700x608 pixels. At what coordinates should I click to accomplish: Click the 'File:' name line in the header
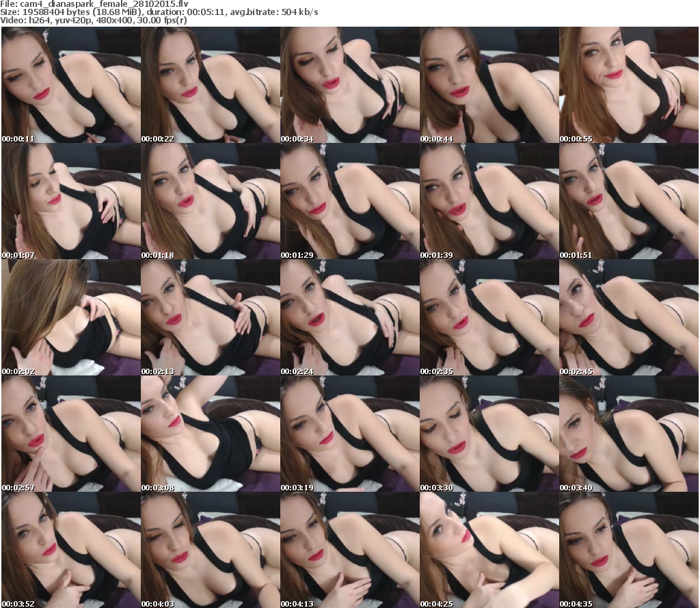point(94,4)
